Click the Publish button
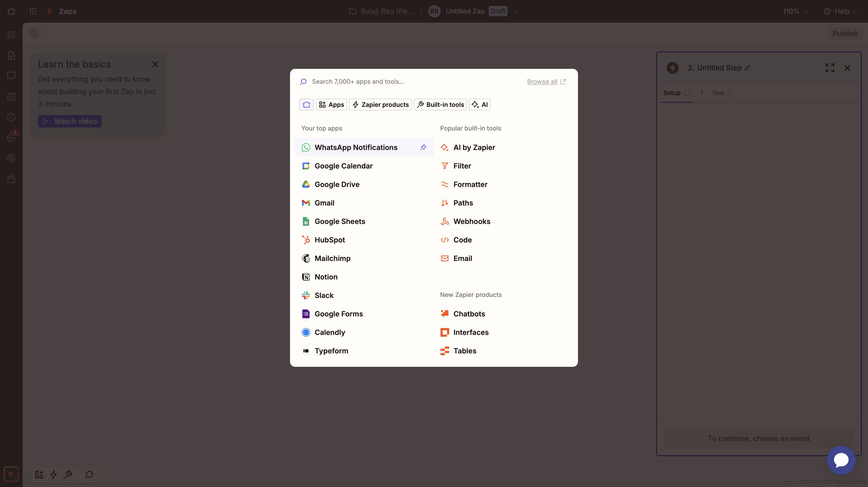 (x=845, y=34)
